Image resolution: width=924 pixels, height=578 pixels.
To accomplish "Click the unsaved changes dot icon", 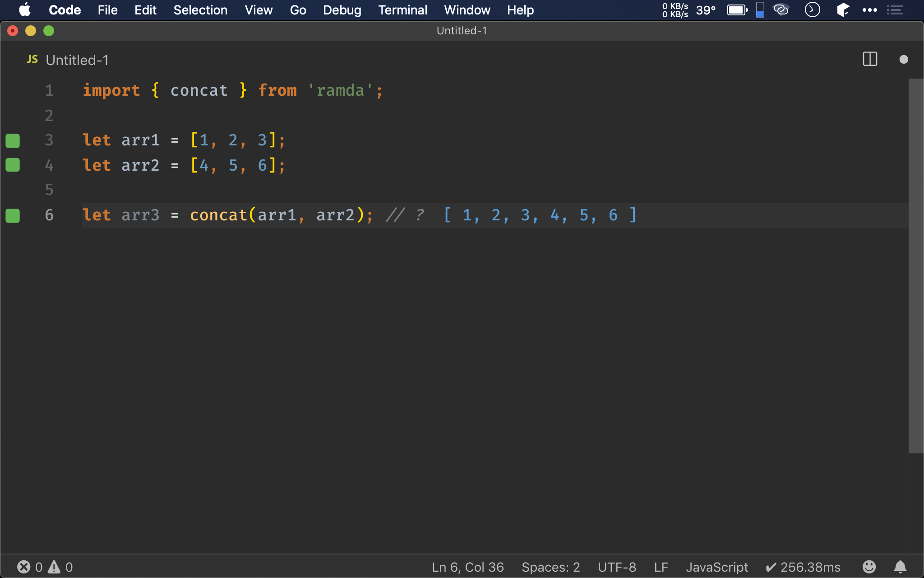I will click(x=903, y=59).
